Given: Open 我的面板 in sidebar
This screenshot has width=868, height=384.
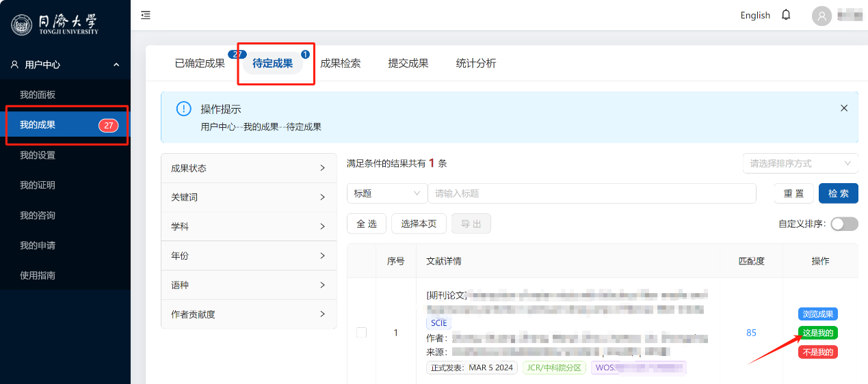Looking at the screenshot, I should coord(65,95).
